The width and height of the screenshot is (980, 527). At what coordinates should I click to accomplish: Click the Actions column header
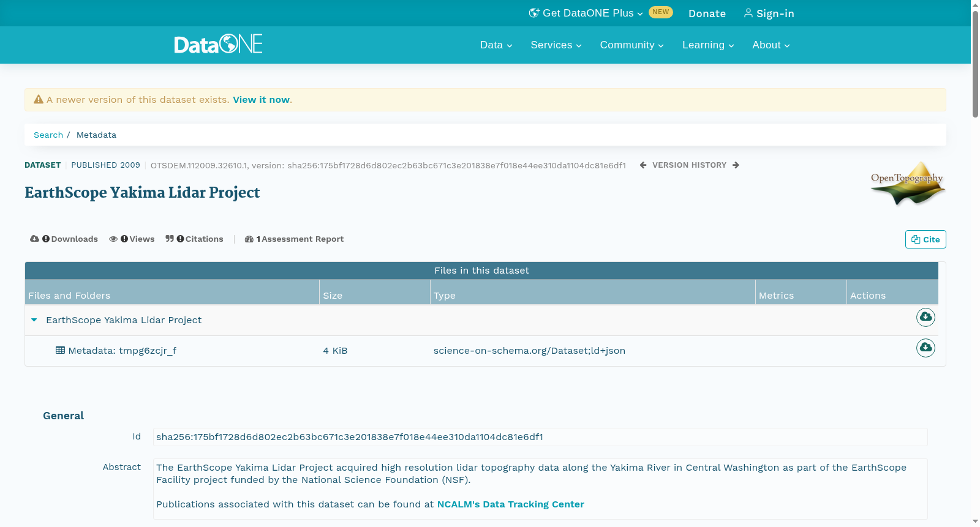click(x=892, y=293)
